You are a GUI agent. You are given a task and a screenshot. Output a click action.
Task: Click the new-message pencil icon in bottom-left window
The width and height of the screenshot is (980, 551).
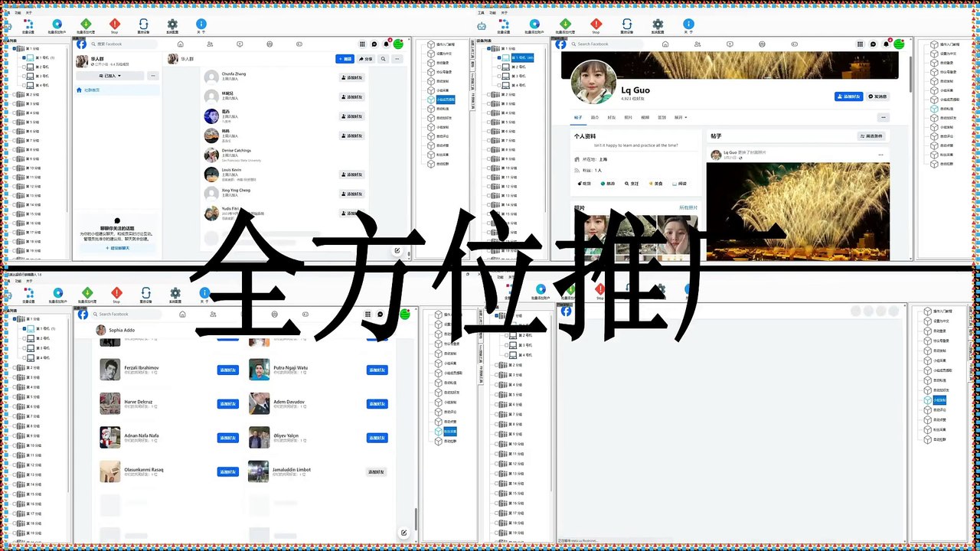(x=403, y=533)
